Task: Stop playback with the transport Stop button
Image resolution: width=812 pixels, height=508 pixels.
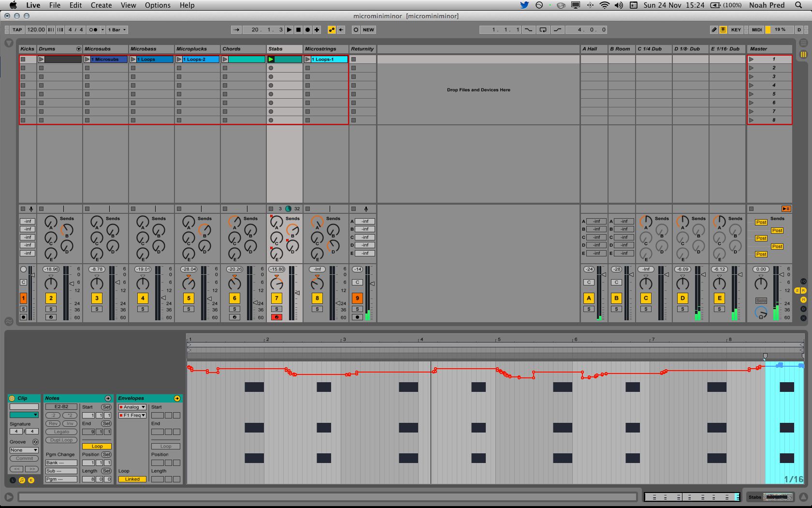Action: click(x=298, y=30)
